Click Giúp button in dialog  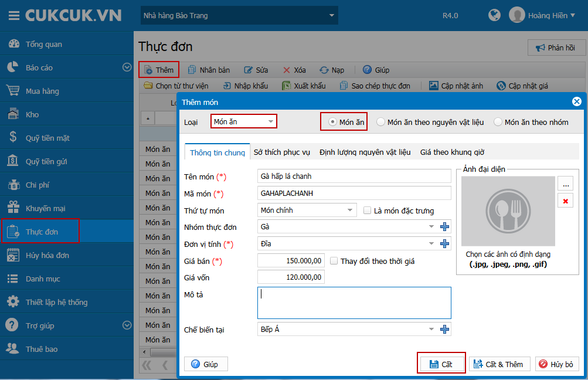206,364
